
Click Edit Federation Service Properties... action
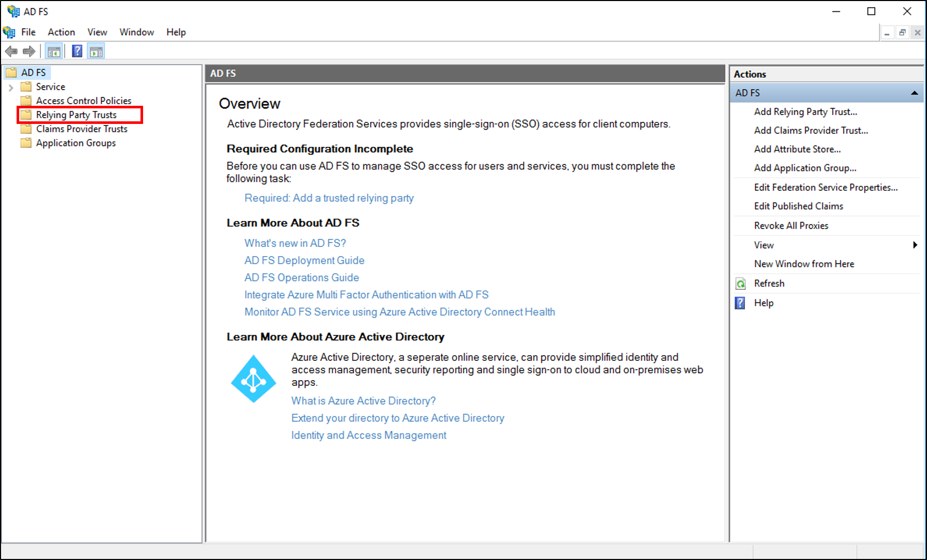825,187
